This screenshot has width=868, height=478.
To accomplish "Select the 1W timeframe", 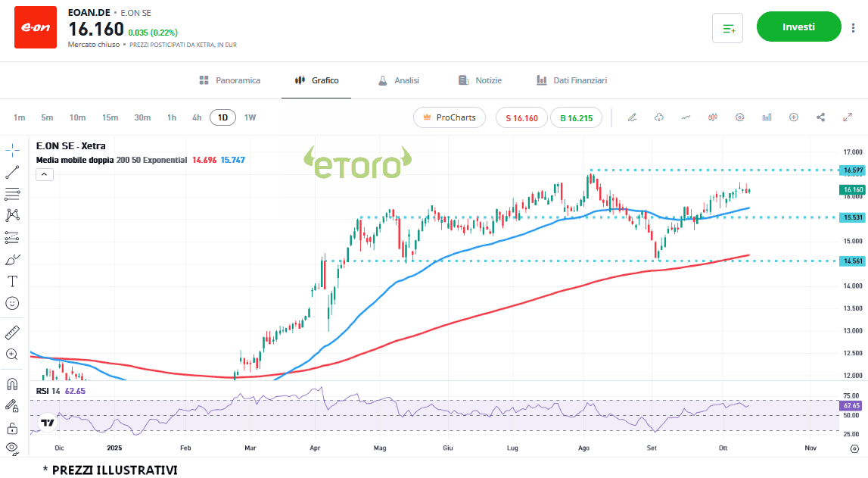I will pos(250,117).
